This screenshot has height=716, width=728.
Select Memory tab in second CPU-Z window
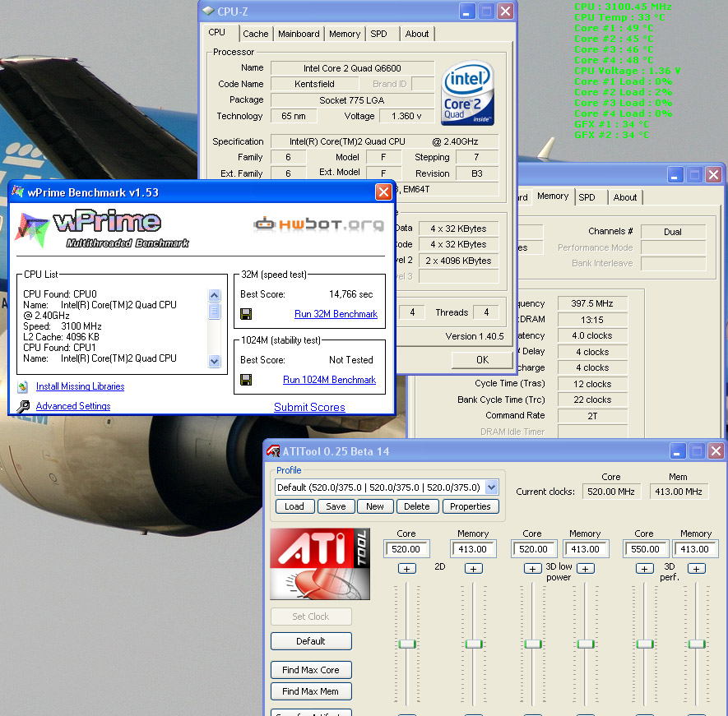[x=553, y=196]
